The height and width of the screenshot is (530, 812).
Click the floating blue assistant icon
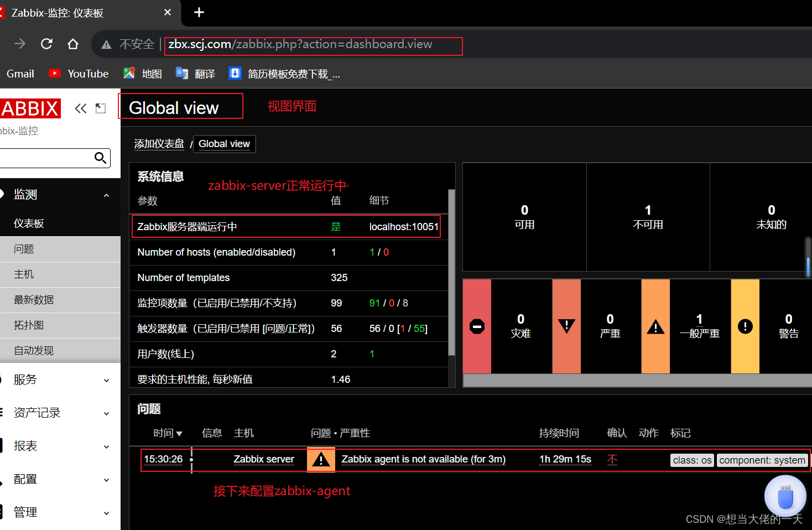785,496
